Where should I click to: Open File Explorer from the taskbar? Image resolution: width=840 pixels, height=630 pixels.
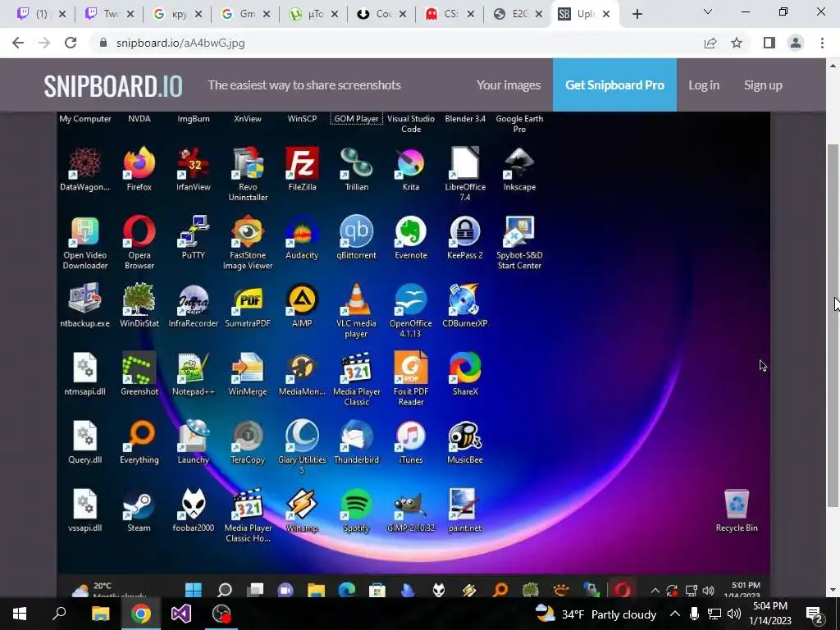pyautogui.click(x=100, y=614)
